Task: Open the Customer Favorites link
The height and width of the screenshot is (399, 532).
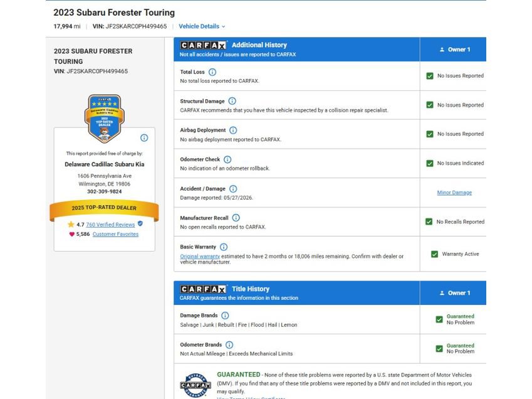Action: click(x=115, y=234)
